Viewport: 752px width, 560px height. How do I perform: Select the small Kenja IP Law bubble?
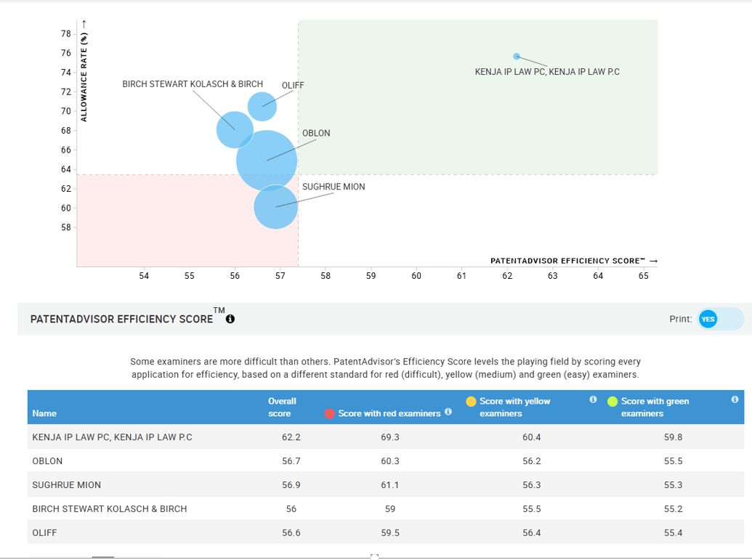[x=517, y=56]
